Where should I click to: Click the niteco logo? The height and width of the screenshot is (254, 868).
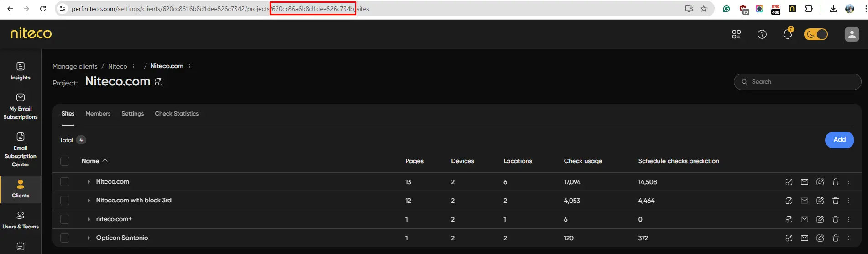pyautogui.click(x=31, y=33)
